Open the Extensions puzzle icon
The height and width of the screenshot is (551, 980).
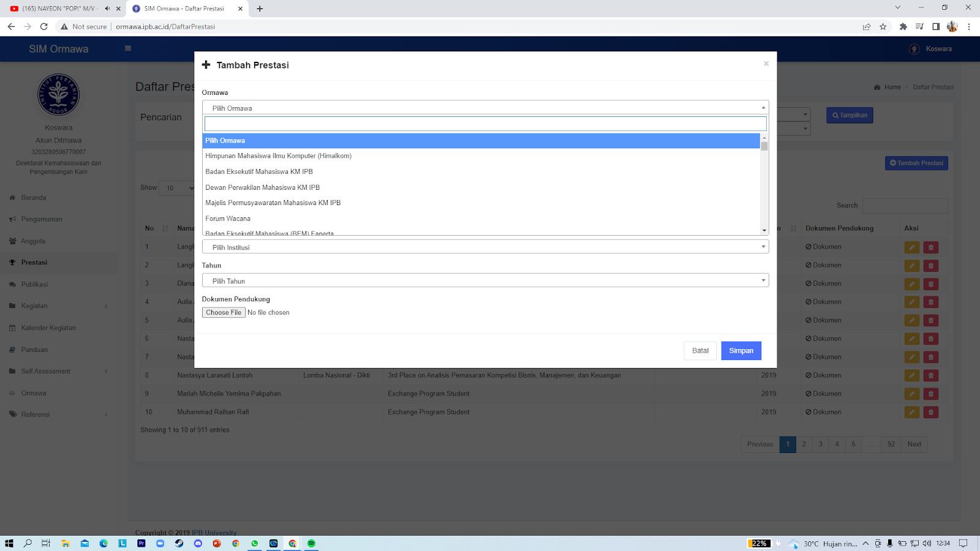(x=903, y=26)
